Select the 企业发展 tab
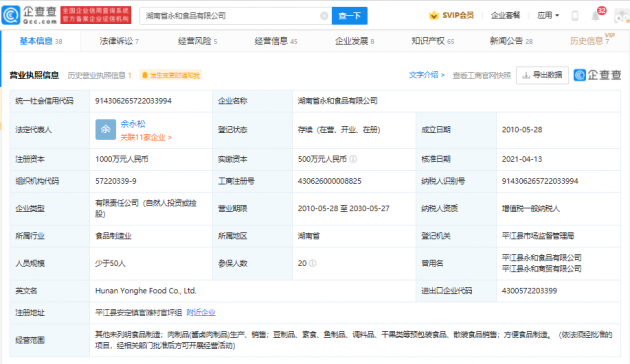Screen dimensions: 630x364 (354, 41)
